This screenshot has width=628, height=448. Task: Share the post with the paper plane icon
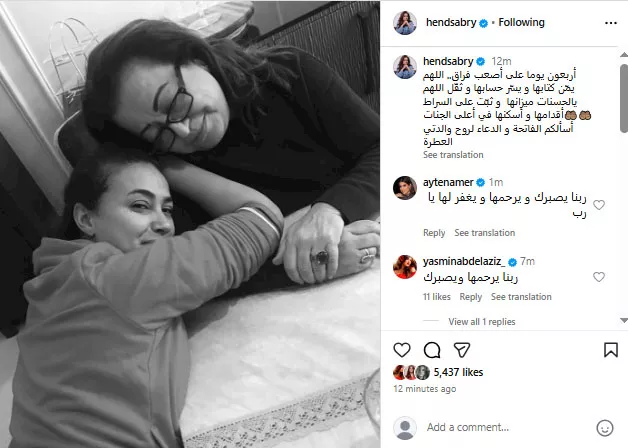pyautogui.click(x=462, y=350)
